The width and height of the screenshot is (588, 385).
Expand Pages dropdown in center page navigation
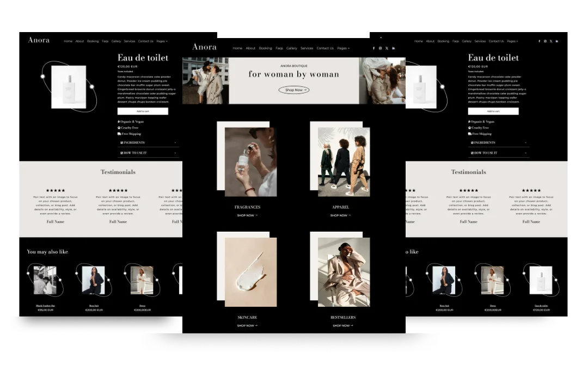pyautogui.click(x=343, y=48)
